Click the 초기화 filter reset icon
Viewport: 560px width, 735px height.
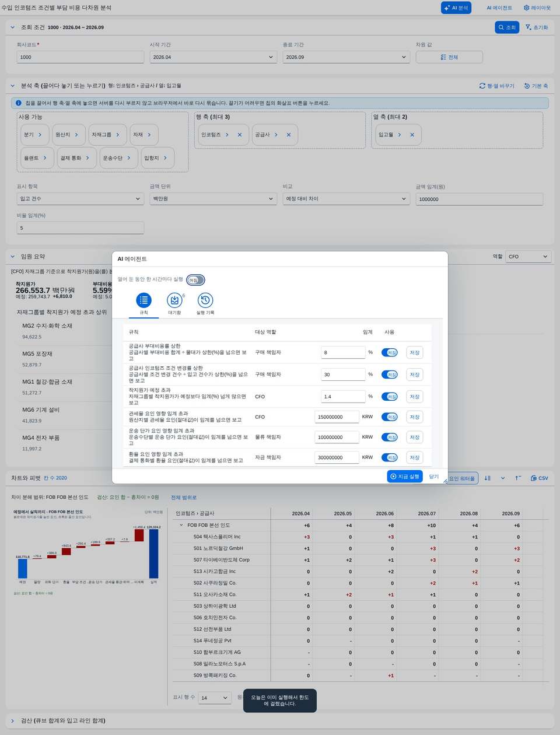pyautogui.click(x=537, y=27)
